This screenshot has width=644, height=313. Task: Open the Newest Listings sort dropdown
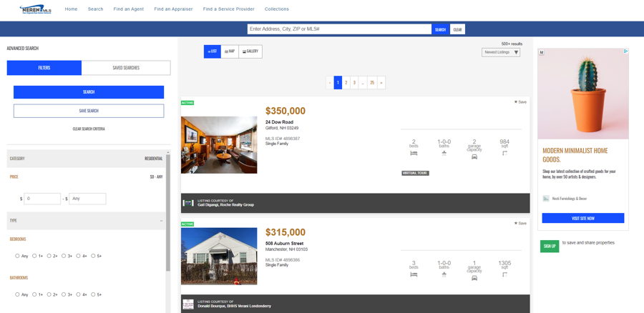click(x=501, y=52)
